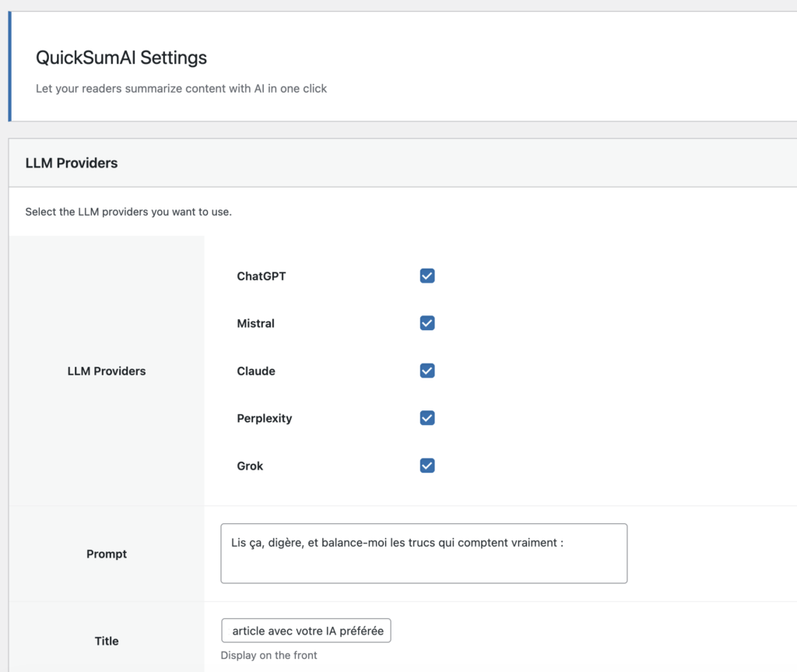Click the QuickSumAI Settings heading
The width and height of the screenshot is (797, 672).
pyautogui.click(x=121, y=58)
